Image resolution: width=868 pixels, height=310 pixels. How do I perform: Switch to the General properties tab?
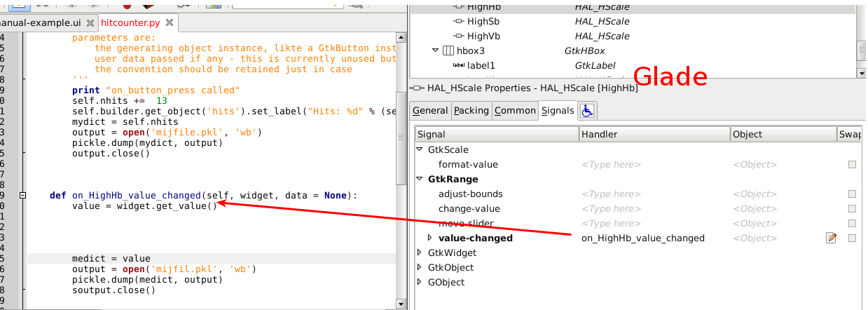[430, 111]
